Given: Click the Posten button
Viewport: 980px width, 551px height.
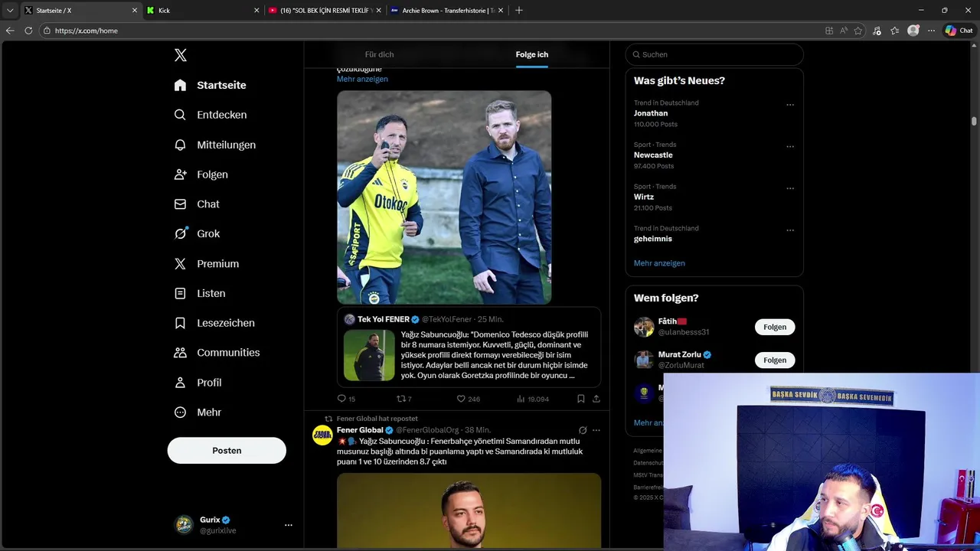Looking at the screenshot, I should point(227,451).
